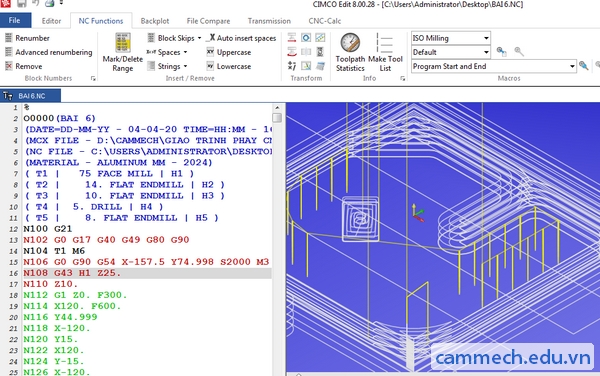Click the editor vertical scrollbar thumb
The height and width of the screenshot is (376, 600).
[277, 117]
